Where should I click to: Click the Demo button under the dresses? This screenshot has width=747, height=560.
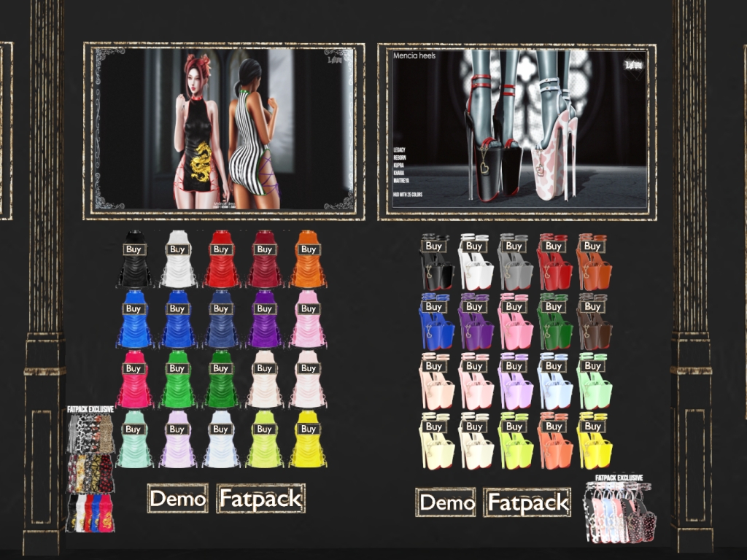click(x=177, y=499)
